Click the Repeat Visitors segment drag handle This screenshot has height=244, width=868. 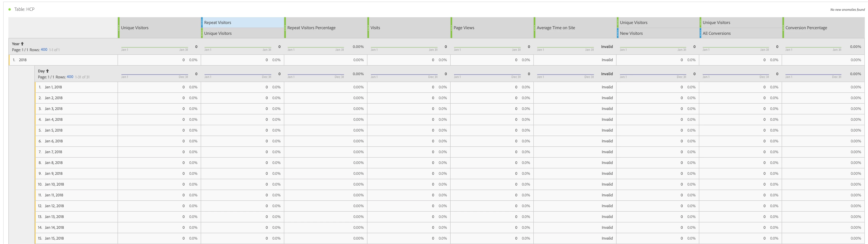point(202,23)
